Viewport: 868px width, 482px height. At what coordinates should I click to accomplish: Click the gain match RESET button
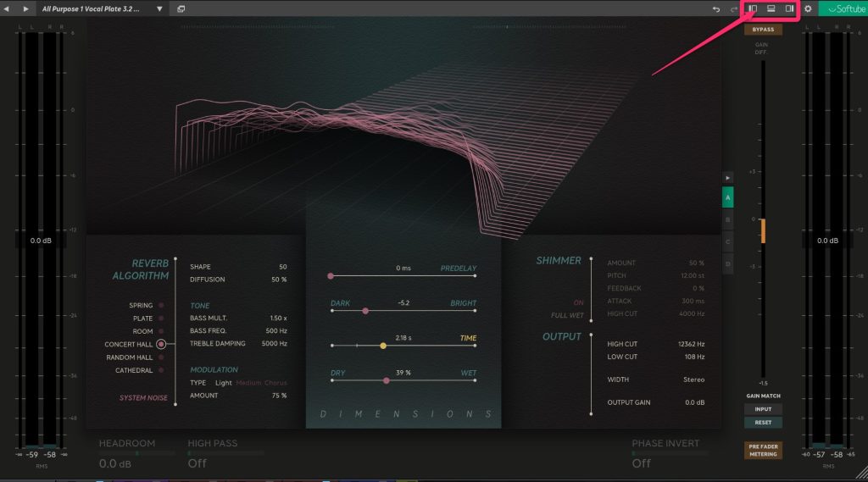coord(763,422)
